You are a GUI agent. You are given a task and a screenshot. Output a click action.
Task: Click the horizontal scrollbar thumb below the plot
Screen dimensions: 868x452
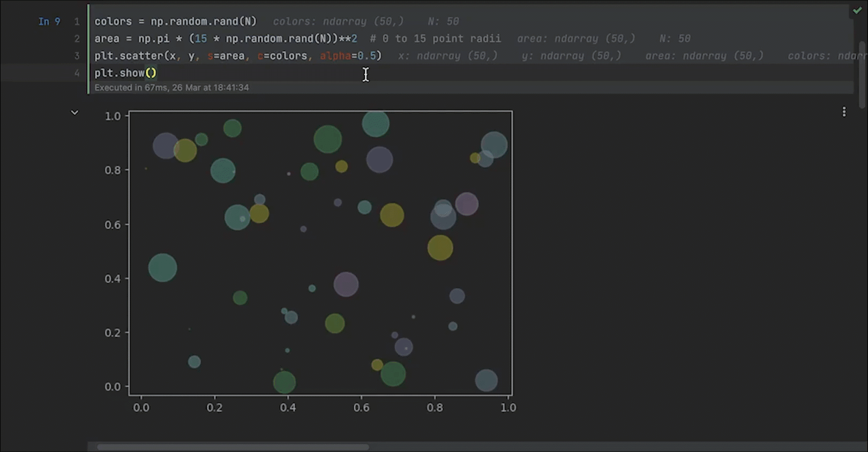pyautogui.click(x=233, y=447)
